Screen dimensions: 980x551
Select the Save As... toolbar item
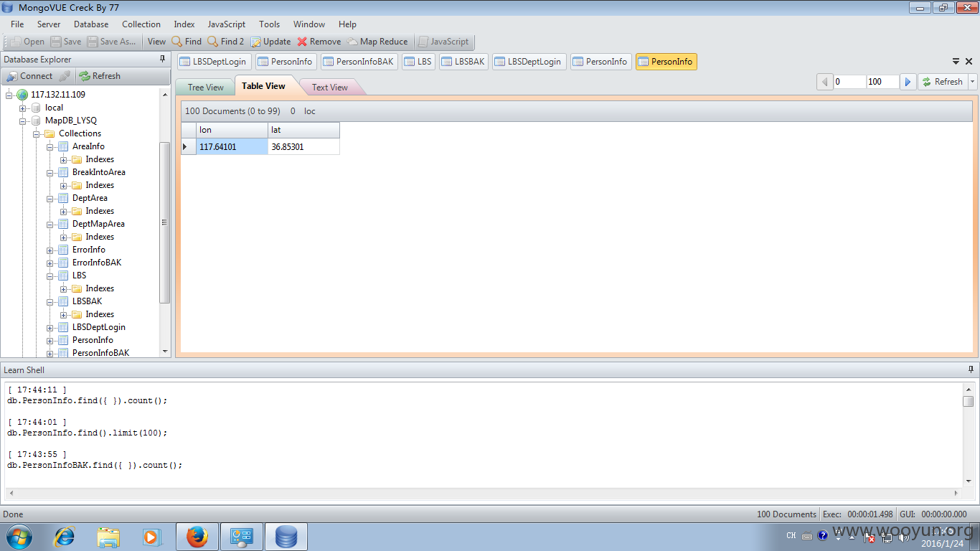[x=112, y=42]
